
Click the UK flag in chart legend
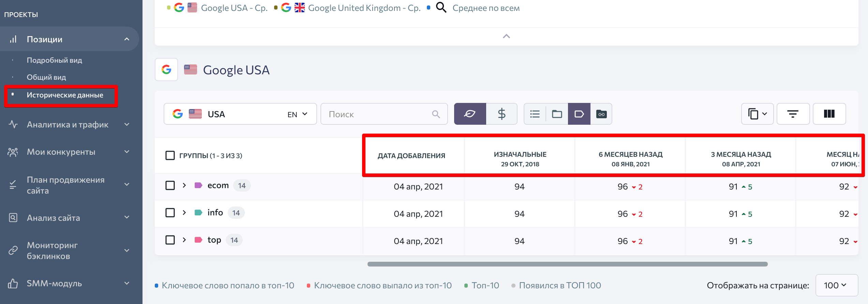(x=300, y=7)
